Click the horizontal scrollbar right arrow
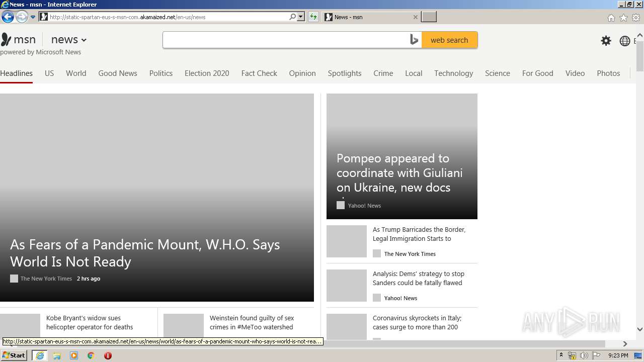 coord(625,344)
